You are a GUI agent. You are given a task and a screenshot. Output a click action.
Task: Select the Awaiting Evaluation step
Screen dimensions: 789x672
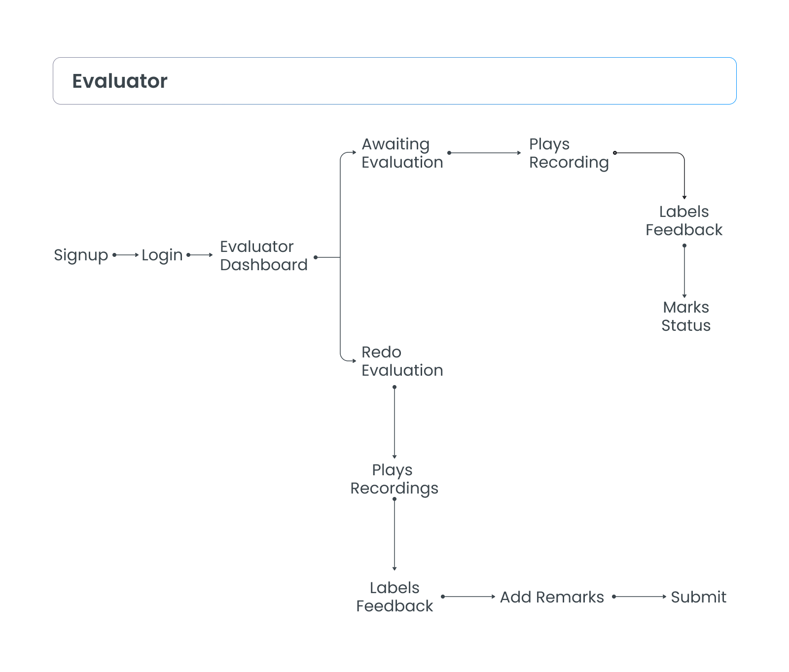click(x=402, y=153)
